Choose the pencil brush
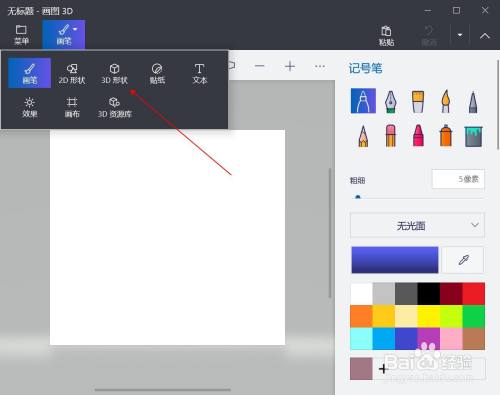500x395 pixels. (x=363, y=136)
